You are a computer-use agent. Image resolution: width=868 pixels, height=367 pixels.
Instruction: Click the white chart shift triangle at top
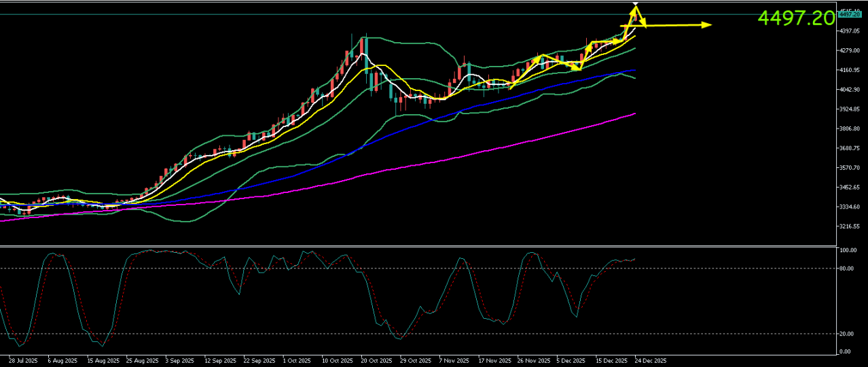tap(635, 4)
